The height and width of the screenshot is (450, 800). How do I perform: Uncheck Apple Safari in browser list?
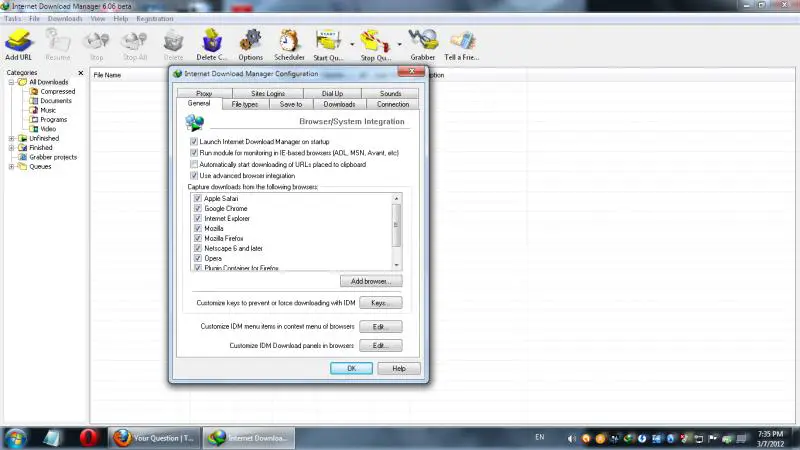point(198,198)
